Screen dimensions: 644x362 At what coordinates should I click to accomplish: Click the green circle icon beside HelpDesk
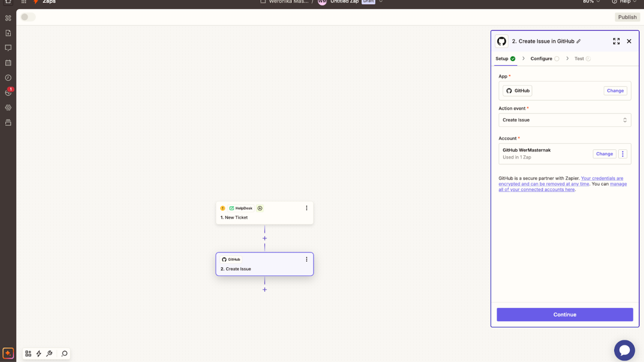point(260,208)
